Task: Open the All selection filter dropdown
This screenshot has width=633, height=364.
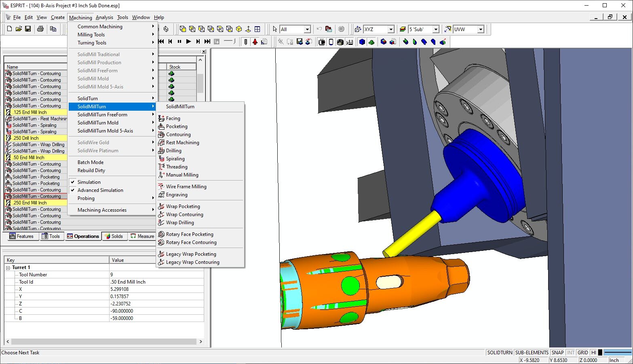Action: (307, 29)
